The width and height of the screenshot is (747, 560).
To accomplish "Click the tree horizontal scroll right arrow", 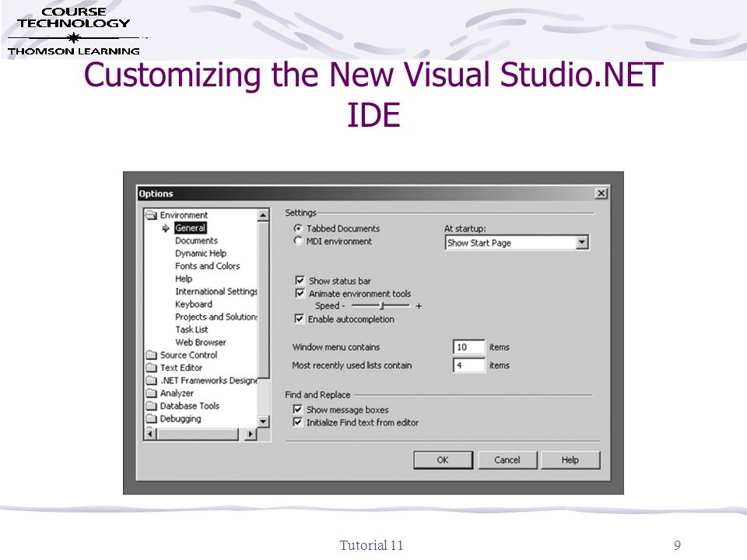I will pos(251,434).
